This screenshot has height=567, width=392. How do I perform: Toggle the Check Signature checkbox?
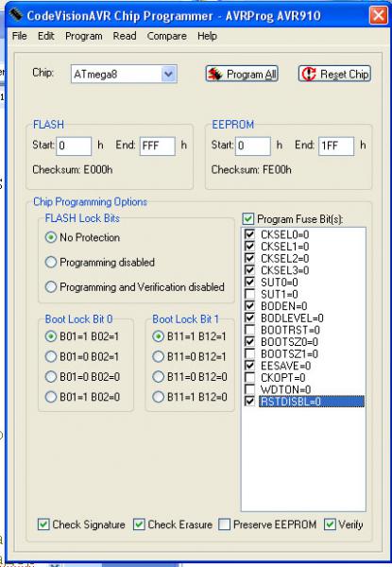(x=43, y=524)
